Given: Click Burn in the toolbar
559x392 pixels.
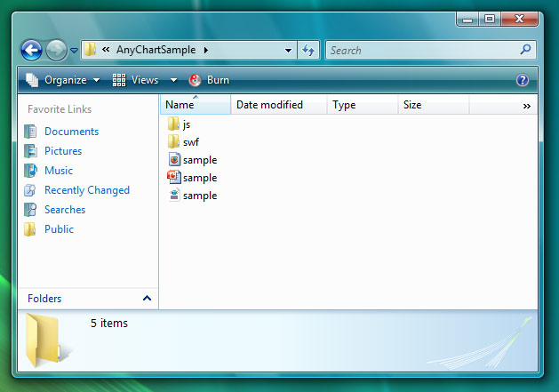Looking at the screenshot, I should [210, 80].
